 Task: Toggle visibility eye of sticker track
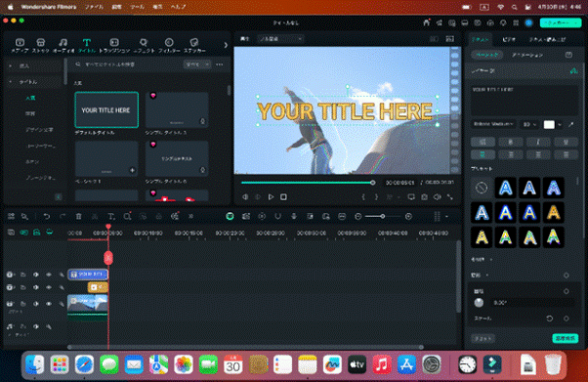point(49,287)
